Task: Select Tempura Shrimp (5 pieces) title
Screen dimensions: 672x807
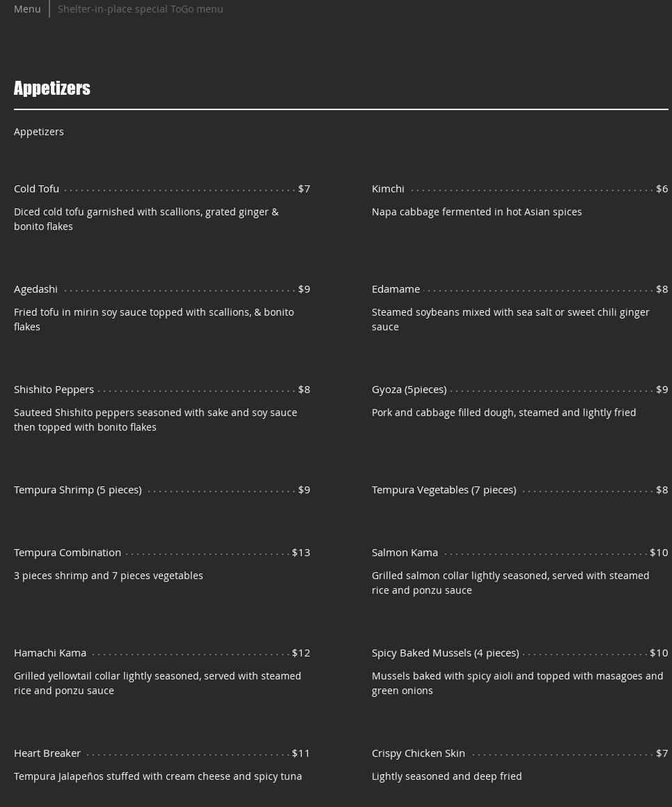Action: click(77, 489)
